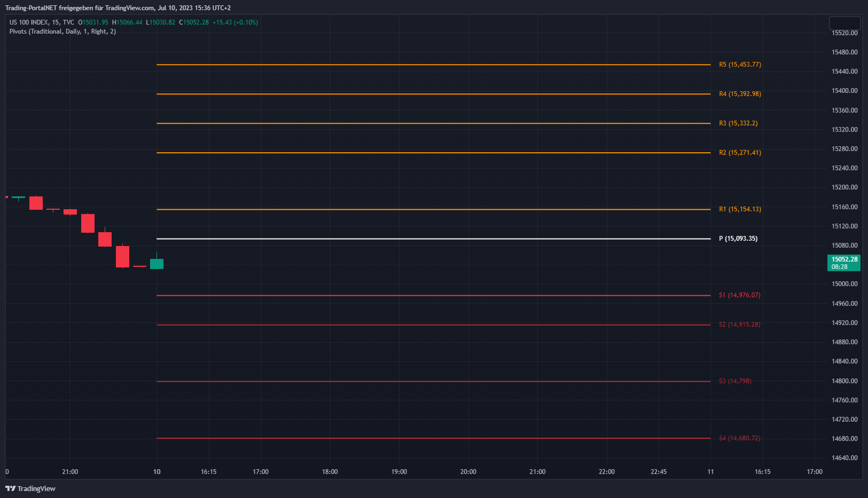Click the 18:00 time axis label
Screen dimensions: 868x498
(x=330, y=472)
